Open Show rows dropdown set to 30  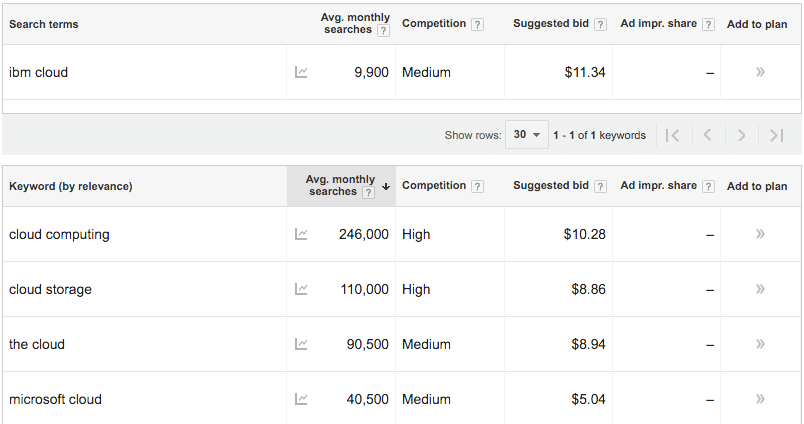coord(527,134)
